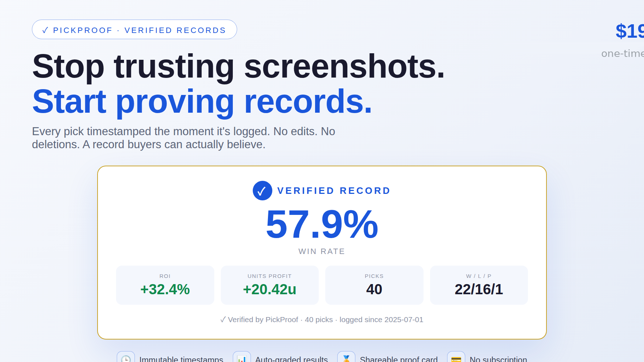Image resolution: width=644 pixels, height=362 pixels.
Task: Click the blue verified checkmark circle icon
Action: (263, 191)
